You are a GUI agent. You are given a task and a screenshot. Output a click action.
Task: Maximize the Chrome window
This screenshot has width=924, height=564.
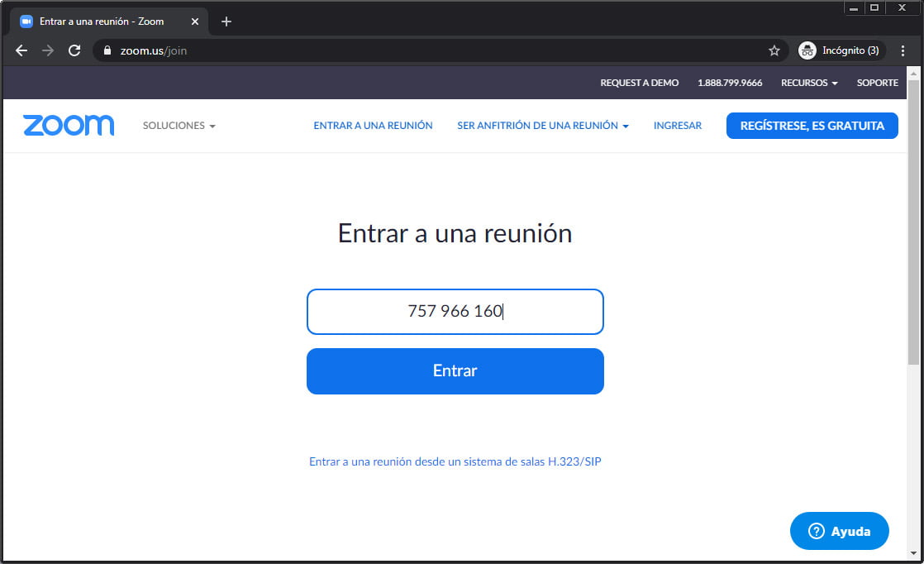874,8
